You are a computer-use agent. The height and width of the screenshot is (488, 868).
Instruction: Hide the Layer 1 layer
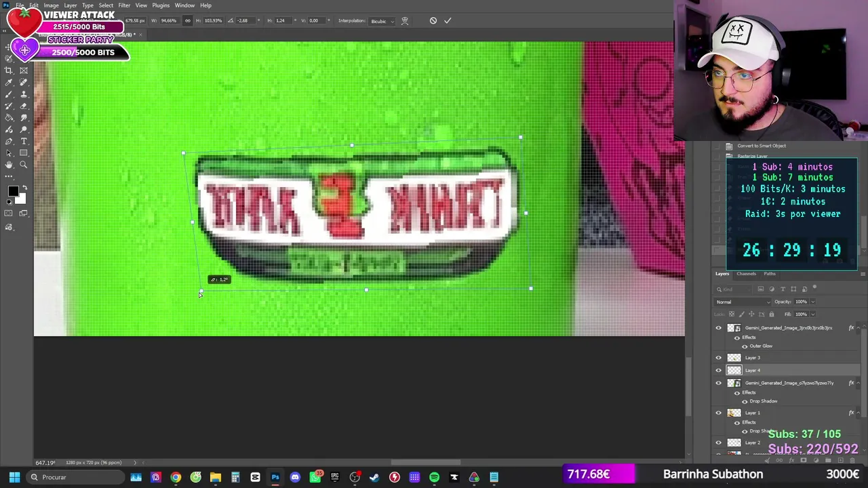pos(719,413)
